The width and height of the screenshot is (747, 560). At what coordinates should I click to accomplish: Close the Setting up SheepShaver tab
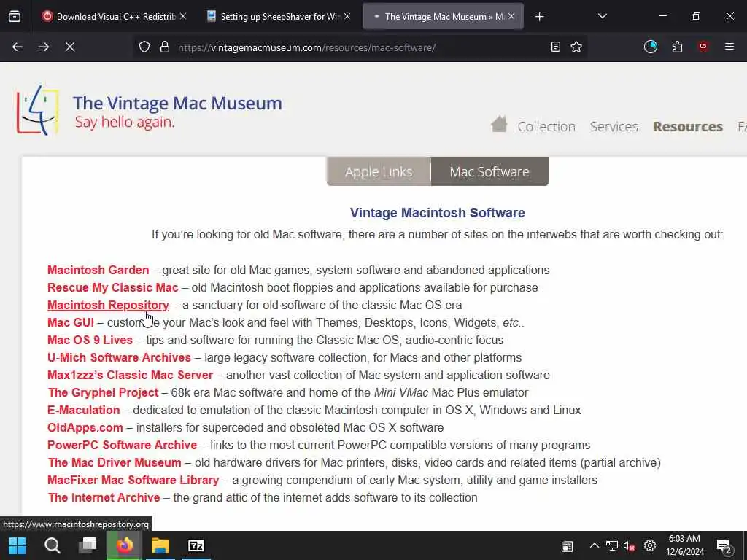(x=347, y=16)
